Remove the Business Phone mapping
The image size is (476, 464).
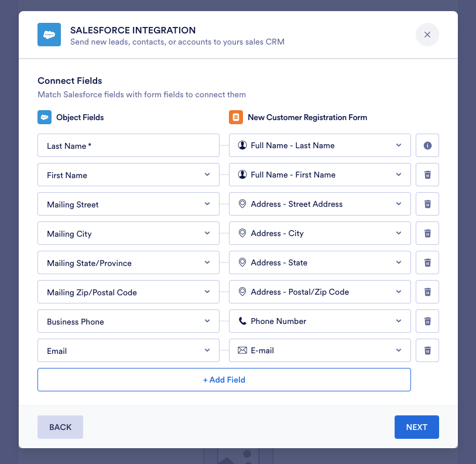coord(427,321)
